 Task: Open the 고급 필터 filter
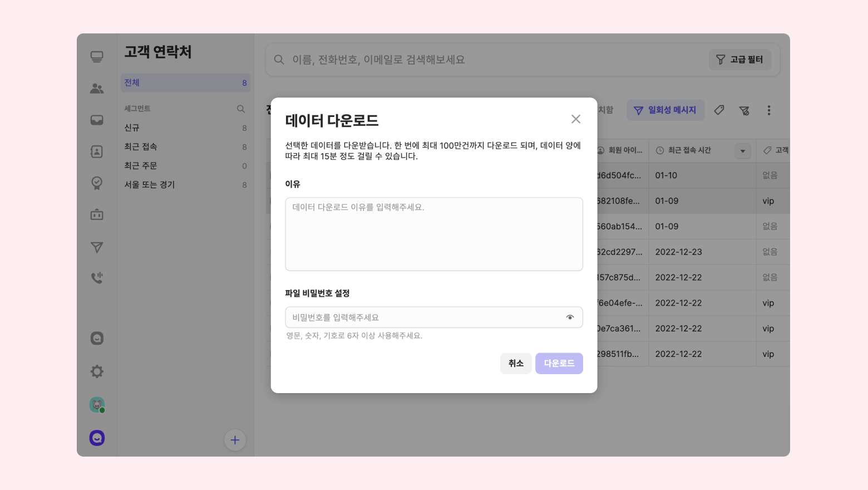[739, 60]
